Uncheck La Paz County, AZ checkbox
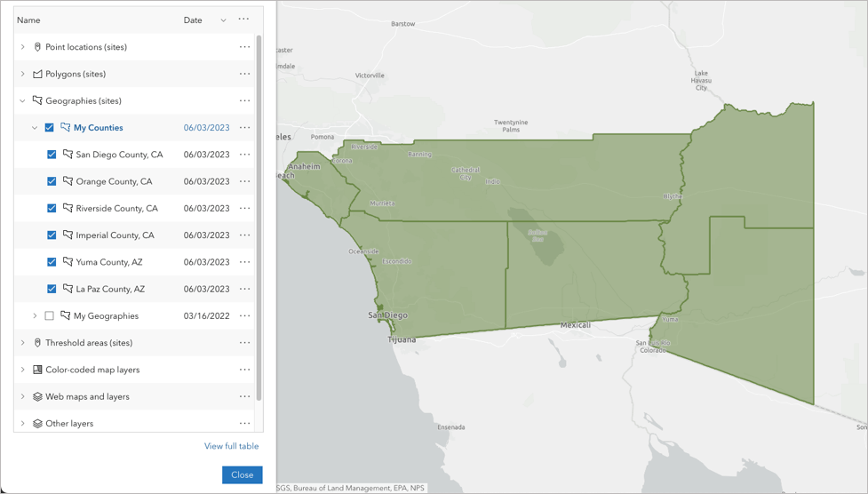The width and height of the screenshot is (868, 494). [x=52, y=289]
